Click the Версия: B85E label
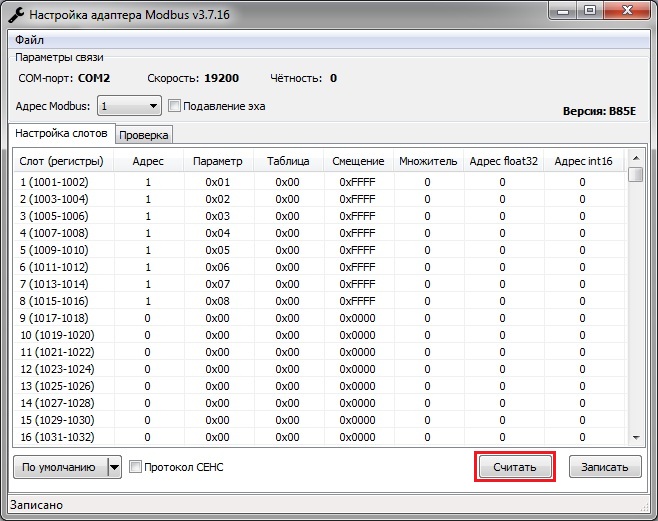The width and height of the screenshot is (658, 521). 599,111
